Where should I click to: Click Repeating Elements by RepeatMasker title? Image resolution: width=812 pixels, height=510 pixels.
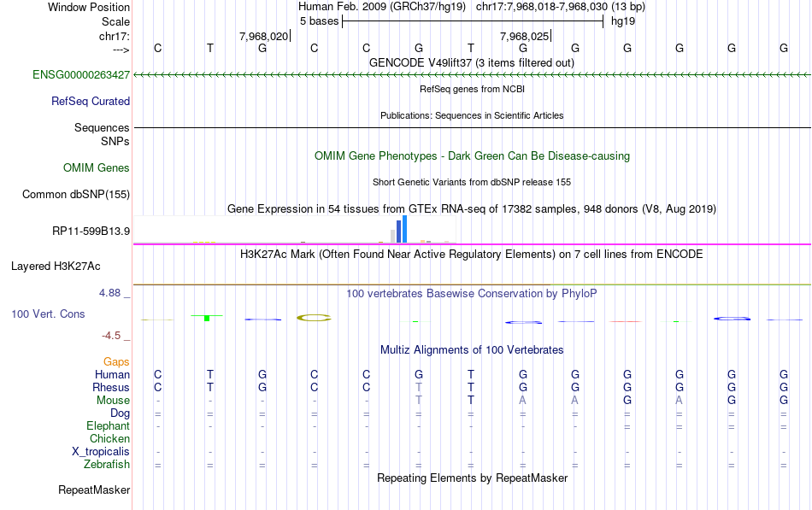coord(472,478)
